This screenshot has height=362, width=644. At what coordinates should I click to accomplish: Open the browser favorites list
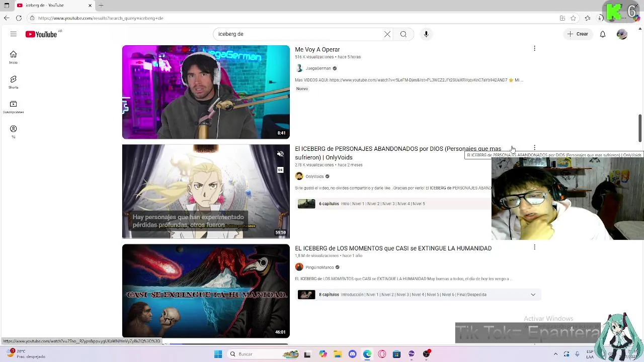pos(588,18)
